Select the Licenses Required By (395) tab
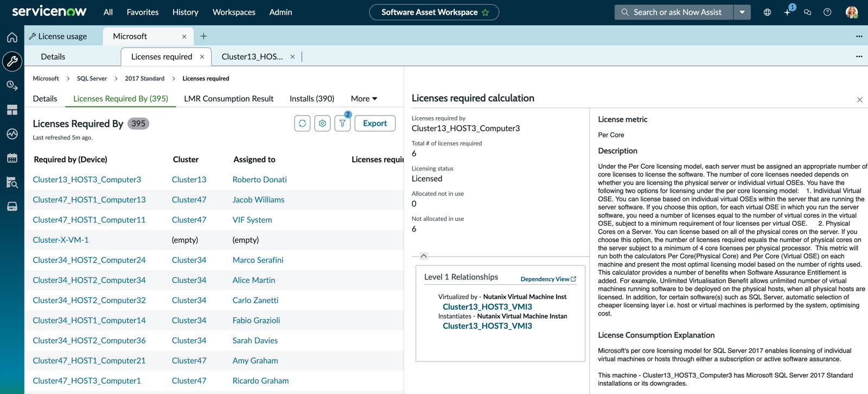This screenshot has width=868, height=394. pyautogui.click(x=120, y=99)
